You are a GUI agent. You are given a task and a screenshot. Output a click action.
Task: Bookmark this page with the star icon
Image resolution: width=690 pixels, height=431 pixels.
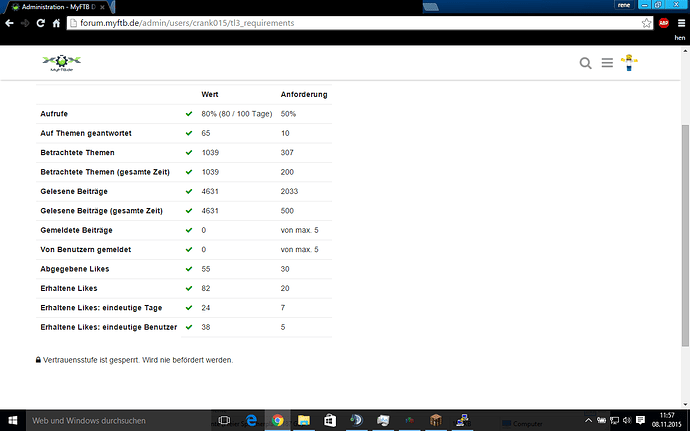pyautogui.click(x=648, y=22)
